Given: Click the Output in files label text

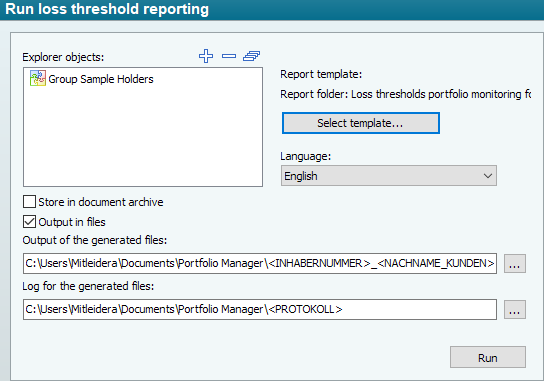Looking at the screenshot, I should click(x=72, y=222).
